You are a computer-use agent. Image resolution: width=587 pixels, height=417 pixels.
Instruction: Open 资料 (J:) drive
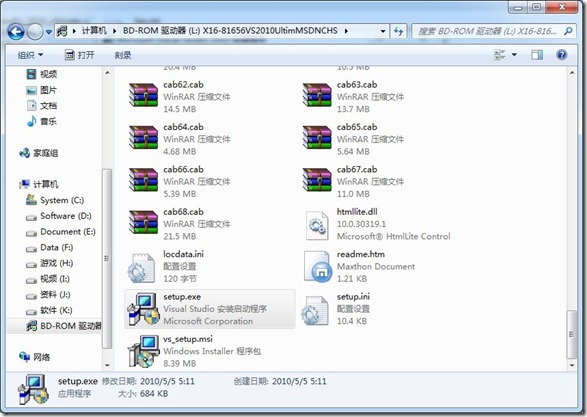48,294
